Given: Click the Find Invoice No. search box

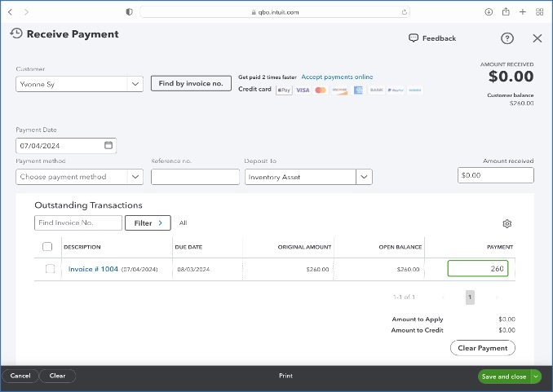Looking at the screenshot, I should [x=78, y=222].
